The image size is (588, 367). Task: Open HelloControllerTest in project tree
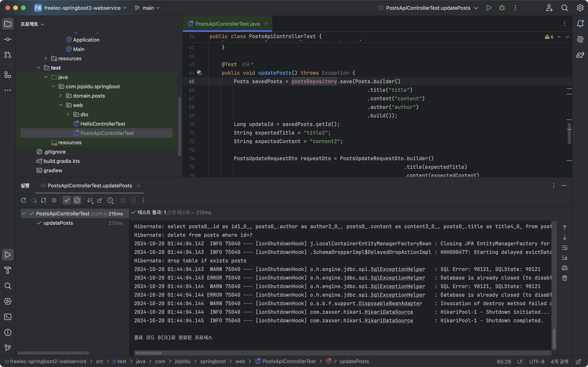pyautogui.click(x=102, y=124)
